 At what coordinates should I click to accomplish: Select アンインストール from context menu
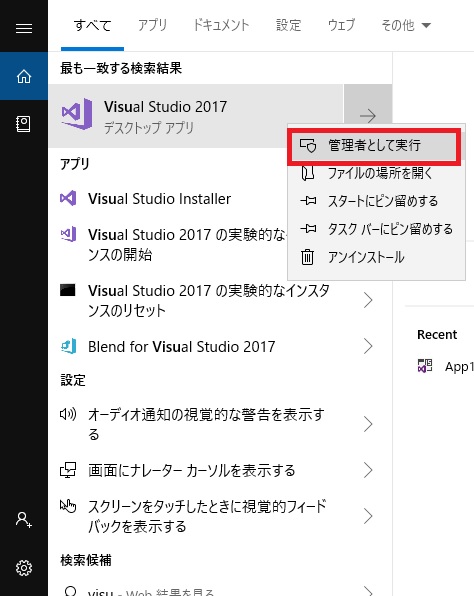click(x=376, y=257)
